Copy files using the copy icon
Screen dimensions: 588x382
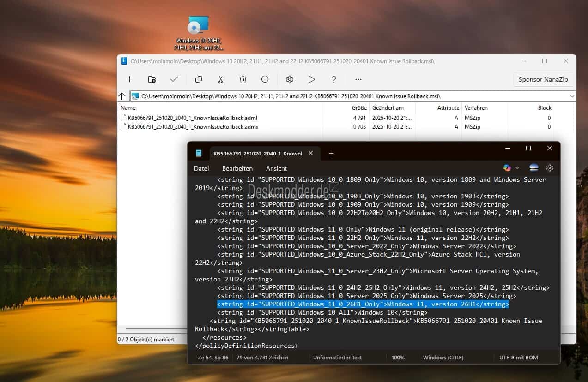[x=198, y=79]
